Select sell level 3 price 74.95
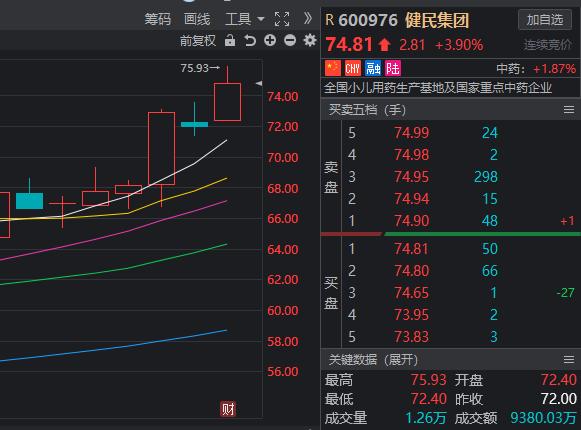This screenshot has height=430, width=581. pos(411,177)
